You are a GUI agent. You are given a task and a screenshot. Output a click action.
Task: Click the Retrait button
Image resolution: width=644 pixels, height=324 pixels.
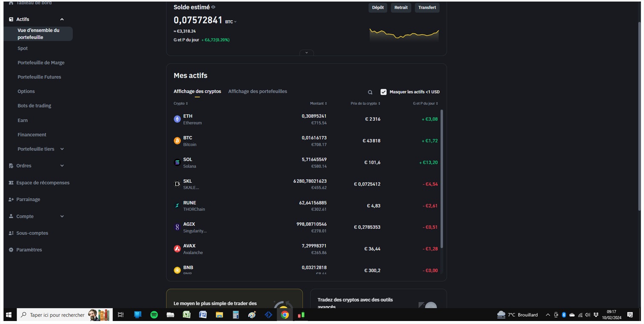click(401, 8)
